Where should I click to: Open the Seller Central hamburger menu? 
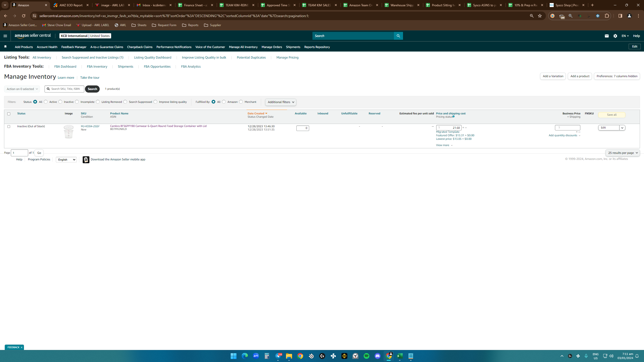[5, 36]
